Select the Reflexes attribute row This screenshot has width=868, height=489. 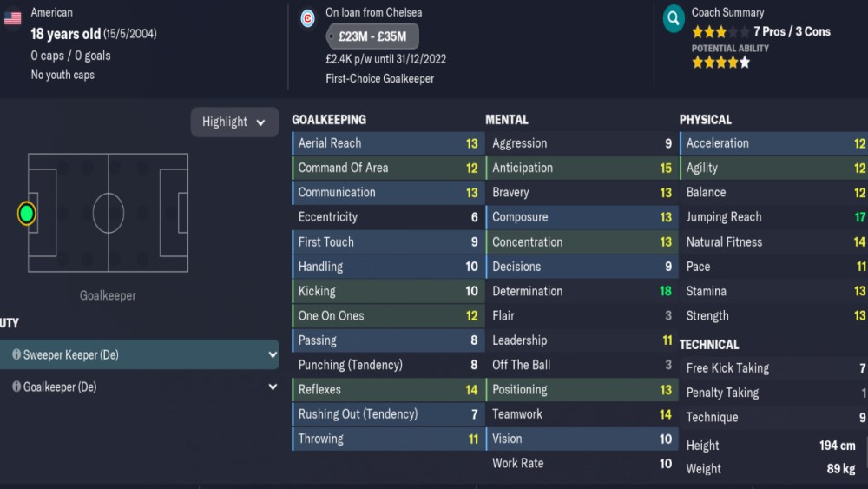click(x=386, y=389)
